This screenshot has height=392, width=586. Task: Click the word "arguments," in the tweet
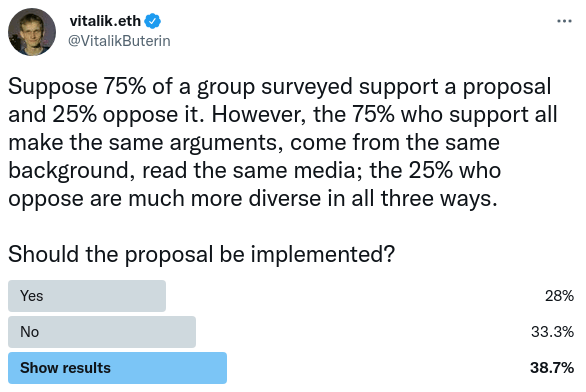click(226, 143)
